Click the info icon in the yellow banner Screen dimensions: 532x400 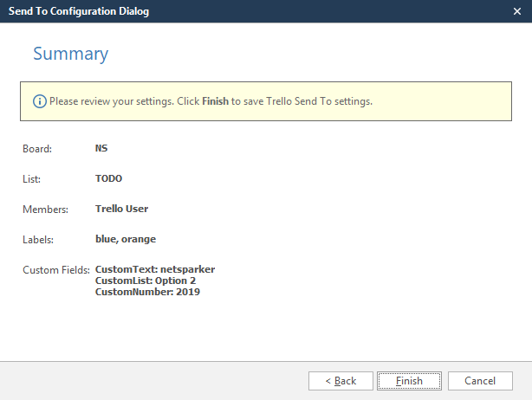tap(40, 101)
